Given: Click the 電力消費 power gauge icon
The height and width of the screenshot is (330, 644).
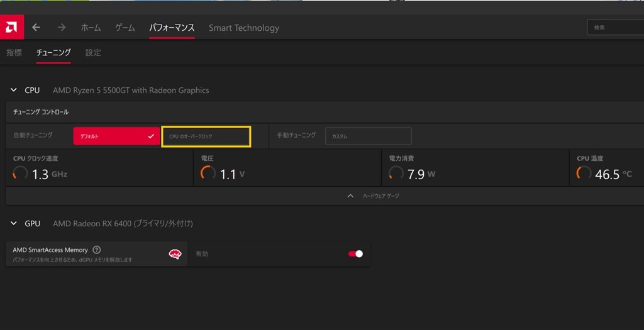Looking at the screenshot, I should pyautogui.click(x=396, y=173).
